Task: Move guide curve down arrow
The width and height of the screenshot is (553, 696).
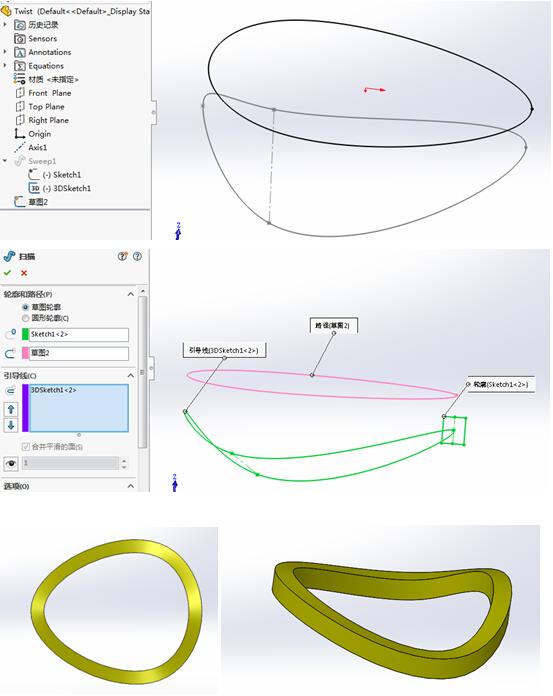Action: [11, 425]
